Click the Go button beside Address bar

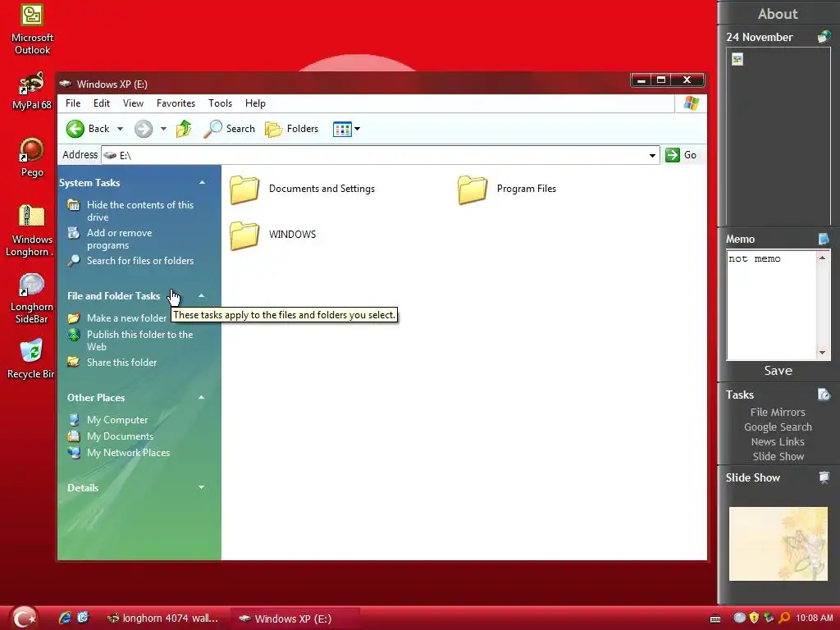[681, 155]
